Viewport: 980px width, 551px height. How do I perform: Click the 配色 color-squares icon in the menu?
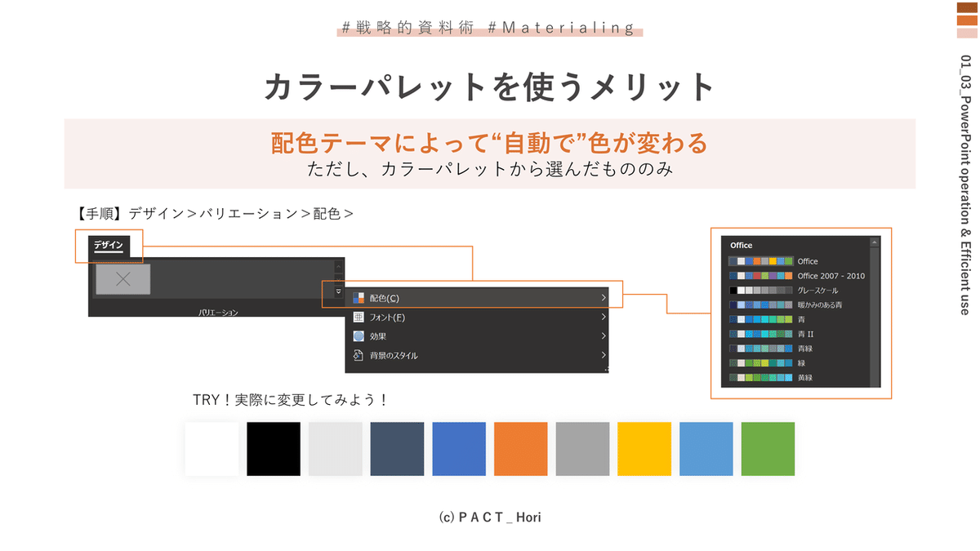tap(358, 298)
